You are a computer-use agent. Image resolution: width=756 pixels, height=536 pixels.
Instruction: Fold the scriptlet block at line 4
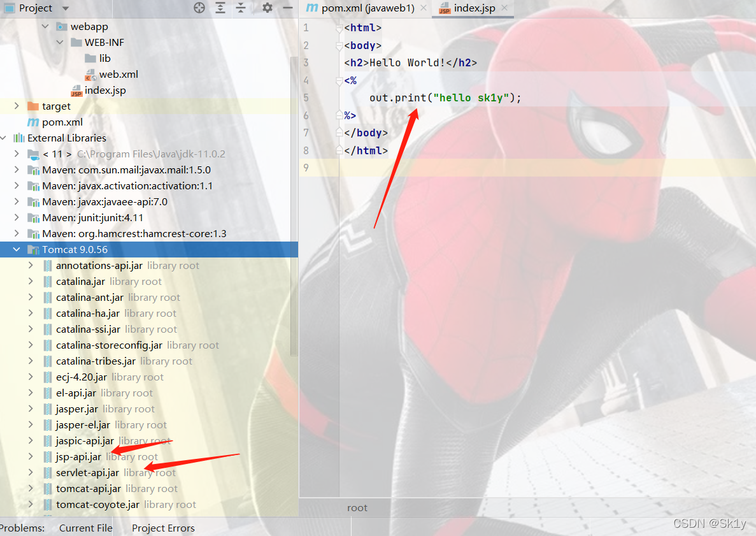tap(339, 80)
